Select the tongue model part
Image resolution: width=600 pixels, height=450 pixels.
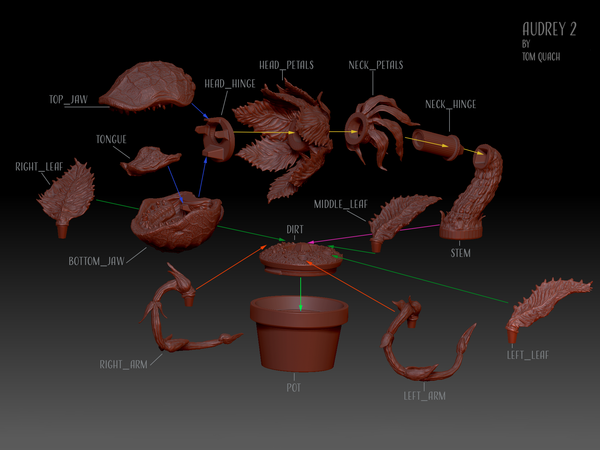[150, 161]
